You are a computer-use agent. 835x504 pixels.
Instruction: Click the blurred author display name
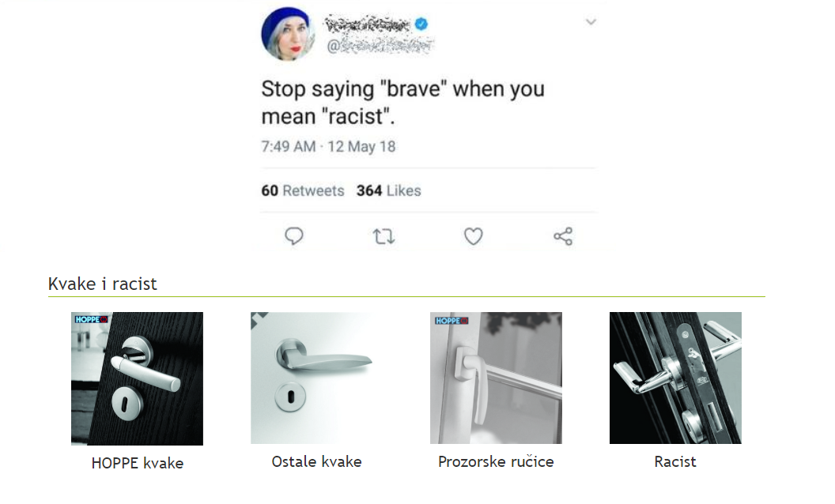pyautogui.click(x=368, y=24)
